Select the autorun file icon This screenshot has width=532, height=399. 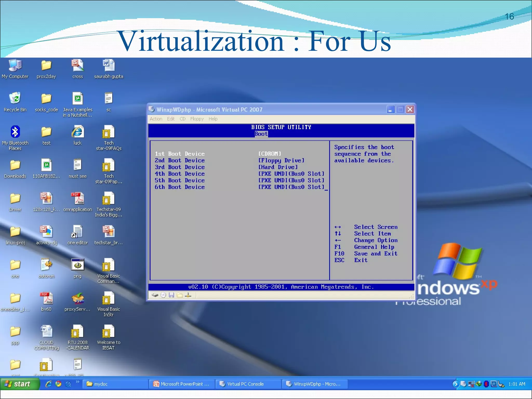46,268
